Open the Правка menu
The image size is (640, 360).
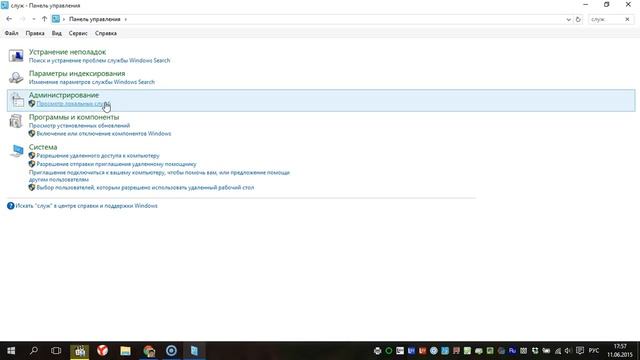[x=35, y=33]
